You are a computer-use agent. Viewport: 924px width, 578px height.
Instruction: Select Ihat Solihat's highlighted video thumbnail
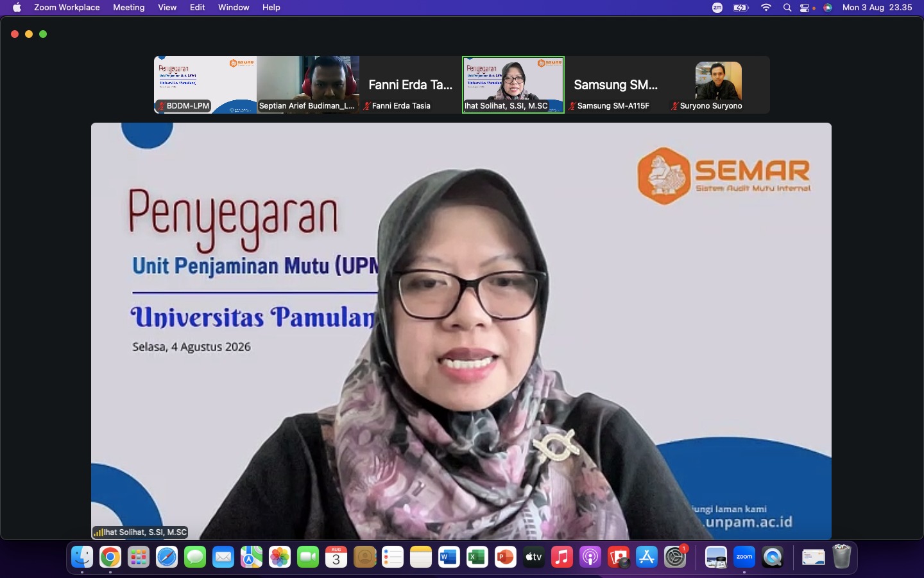point(513,85)
